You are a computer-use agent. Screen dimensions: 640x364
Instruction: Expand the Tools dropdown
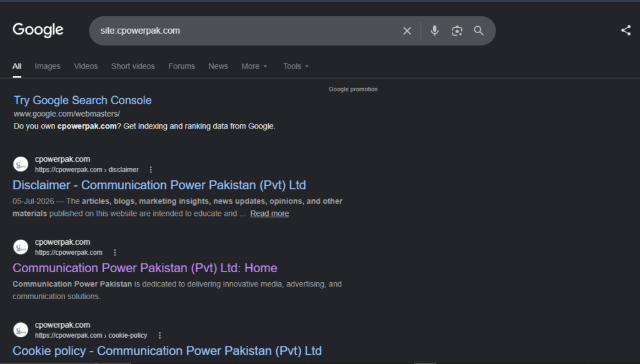[x=296, y=66]
